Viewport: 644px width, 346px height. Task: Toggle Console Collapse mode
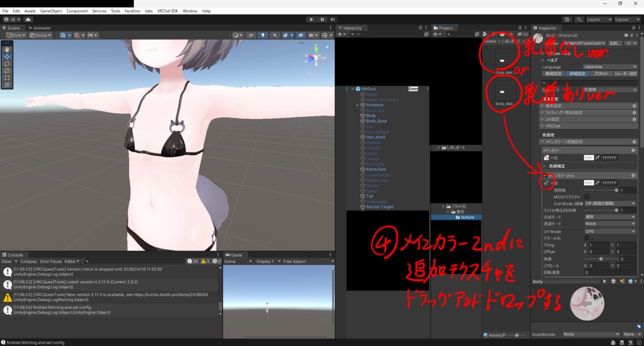28,261
